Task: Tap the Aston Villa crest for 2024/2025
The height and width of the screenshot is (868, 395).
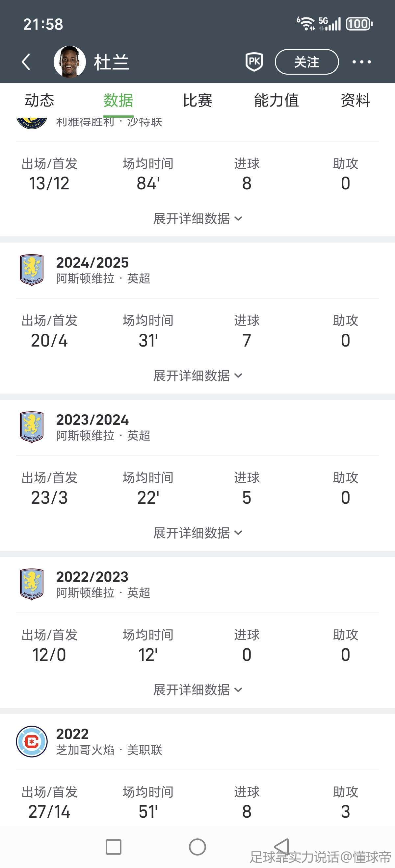Action: pyautogui.click(x=32, y=270)
